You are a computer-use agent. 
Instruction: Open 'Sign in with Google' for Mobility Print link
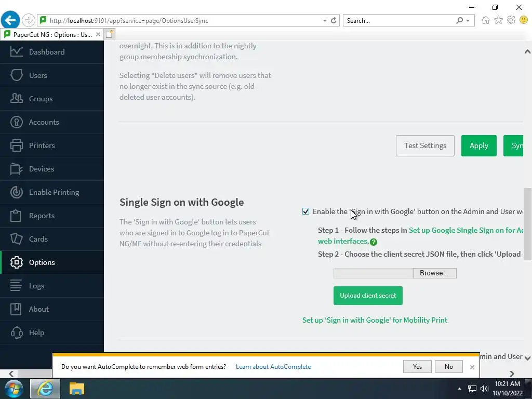pos(375,320)
